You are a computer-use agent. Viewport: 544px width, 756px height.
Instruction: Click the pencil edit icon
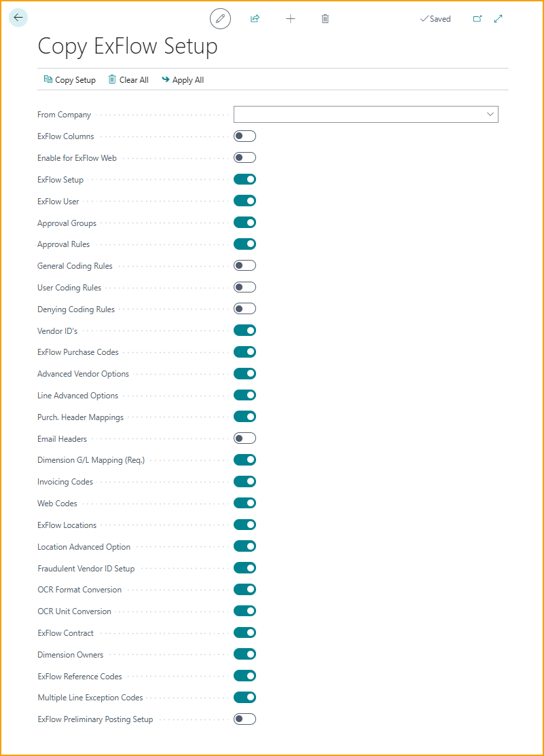coord(220,19)
